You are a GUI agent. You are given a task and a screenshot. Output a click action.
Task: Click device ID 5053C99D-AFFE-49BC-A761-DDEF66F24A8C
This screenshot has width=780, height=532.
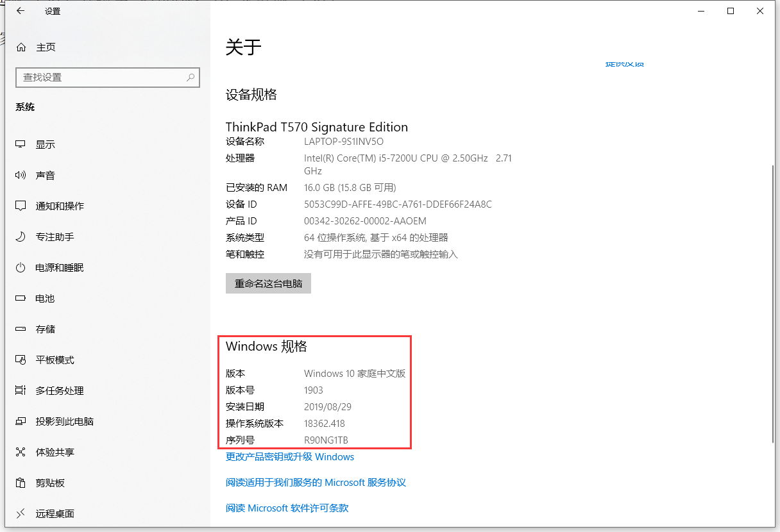click(398, 204)
